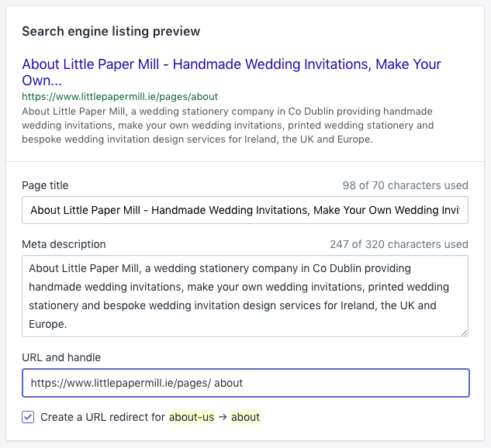Click the highlighted 'about-us' handle text
Image resolution: width=491 pixels, height=448 pixels.
tap(192, 417)
